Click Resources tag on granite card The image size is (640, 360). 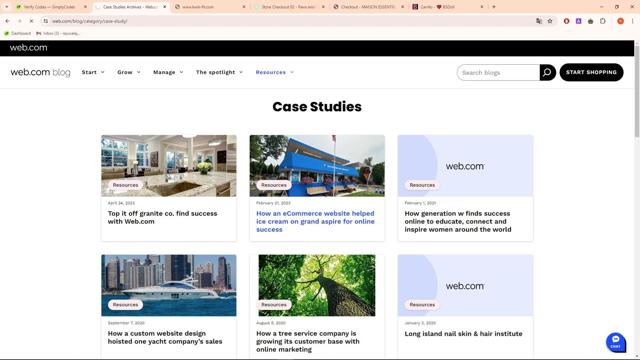pos(125,185)
